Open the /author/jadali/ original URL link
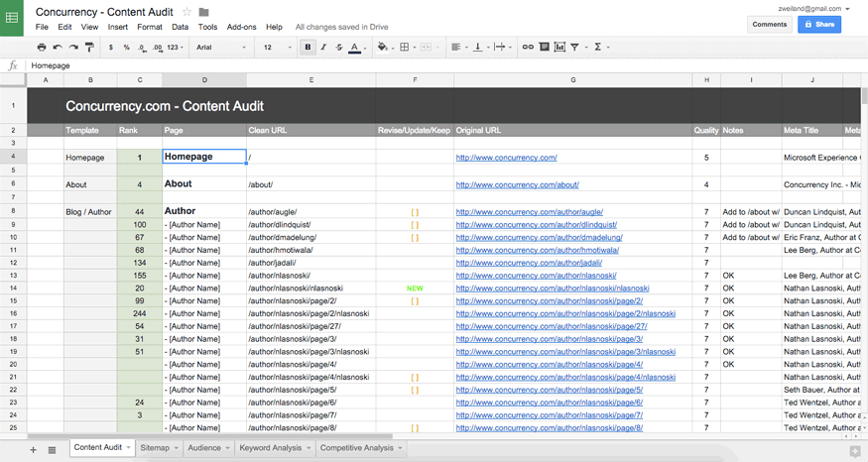This screenshot has height=462, width=868. click(x=529, y=263)
